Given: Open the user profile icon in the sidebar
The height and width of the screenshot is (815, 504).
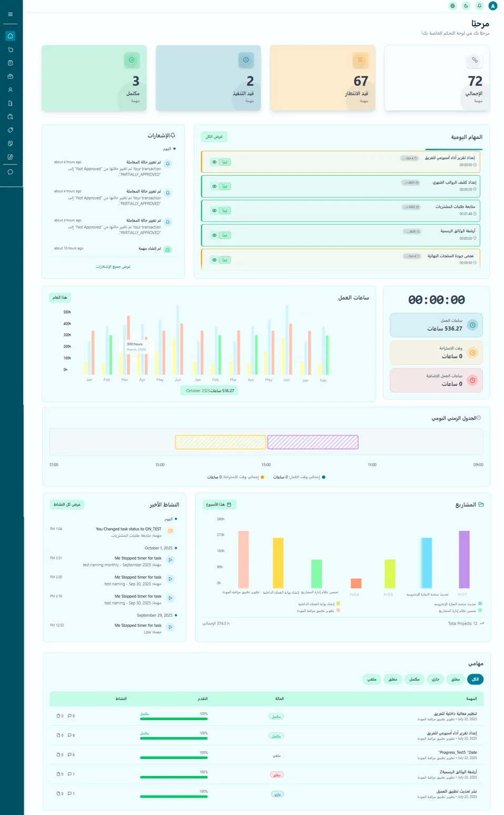Looking at the screenshot, I should pos(10,90).
